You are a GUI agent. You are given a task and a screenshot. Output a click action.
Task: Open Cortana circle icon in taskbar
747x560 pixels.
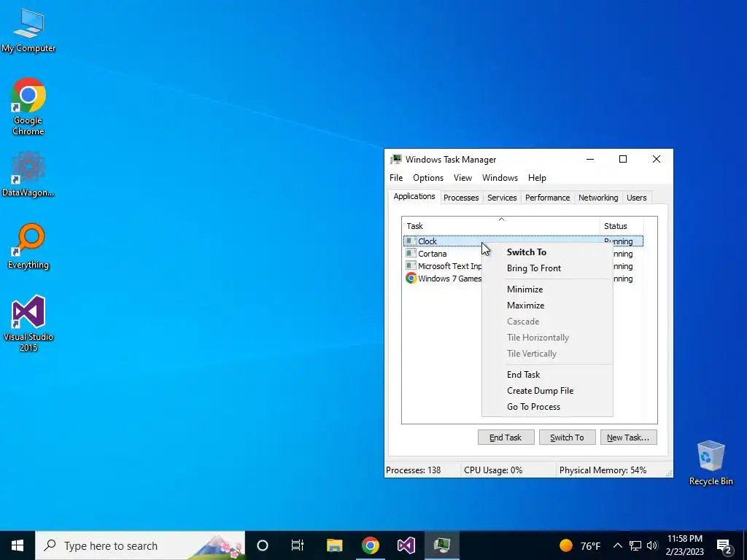click(x=263, y=545)
